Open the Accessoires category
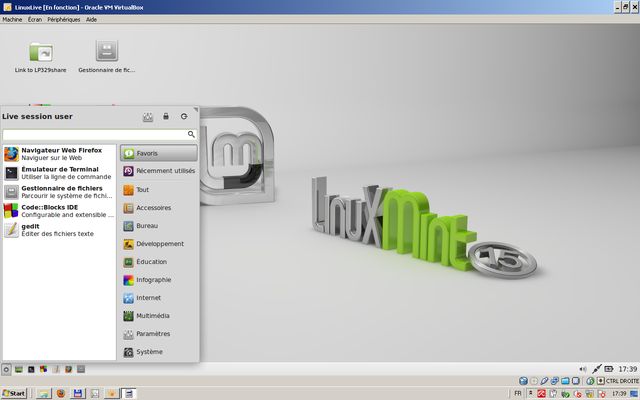640x400 pixels. click(158, 207)
